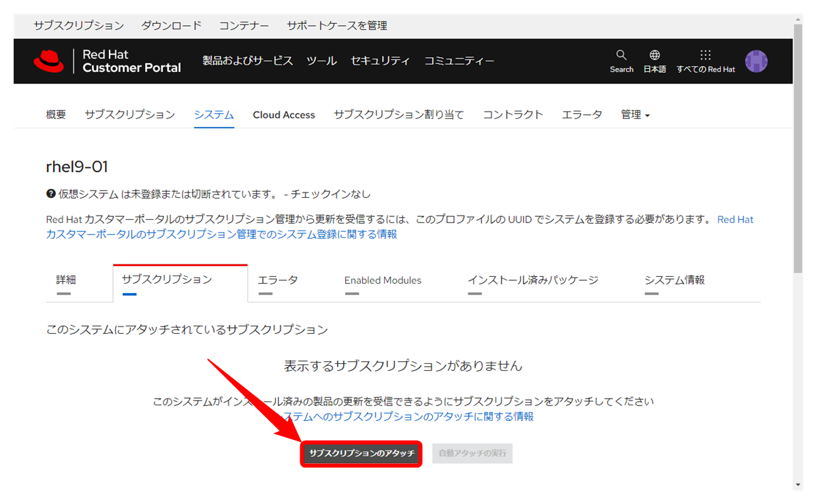Open the Search magnifier icon
Viewport: 817px width, 504px height.
click(621, 56)
